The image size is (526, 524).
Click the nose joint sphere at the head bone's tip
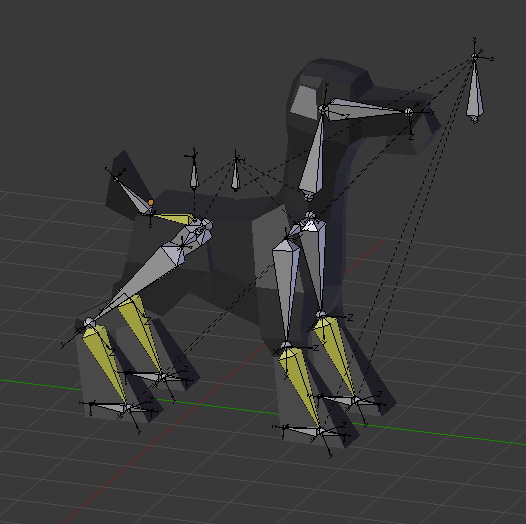click(x=409, y=112)
